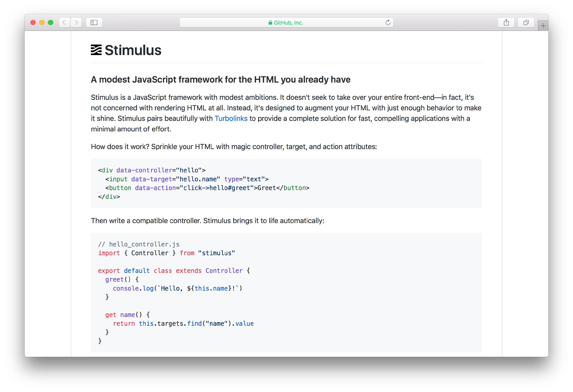
Task: Open the Share menu icon
Action: [506, 22]
